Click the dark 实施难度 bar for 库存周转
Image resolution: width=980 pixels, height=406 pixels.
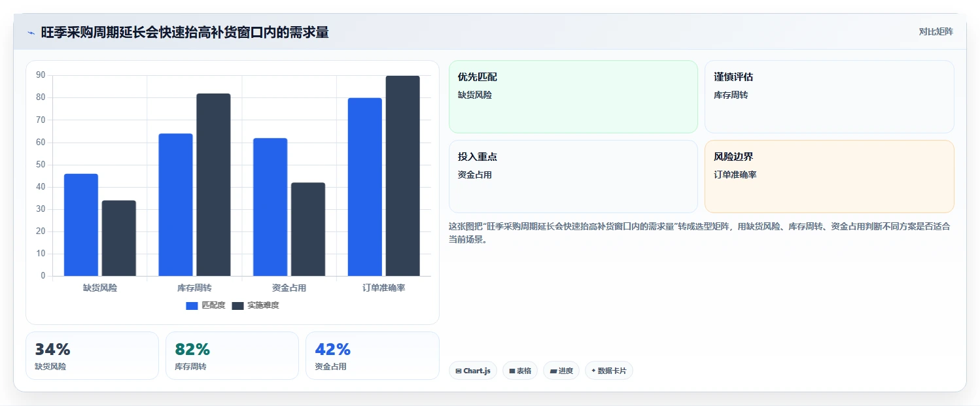tap(213, 185)
